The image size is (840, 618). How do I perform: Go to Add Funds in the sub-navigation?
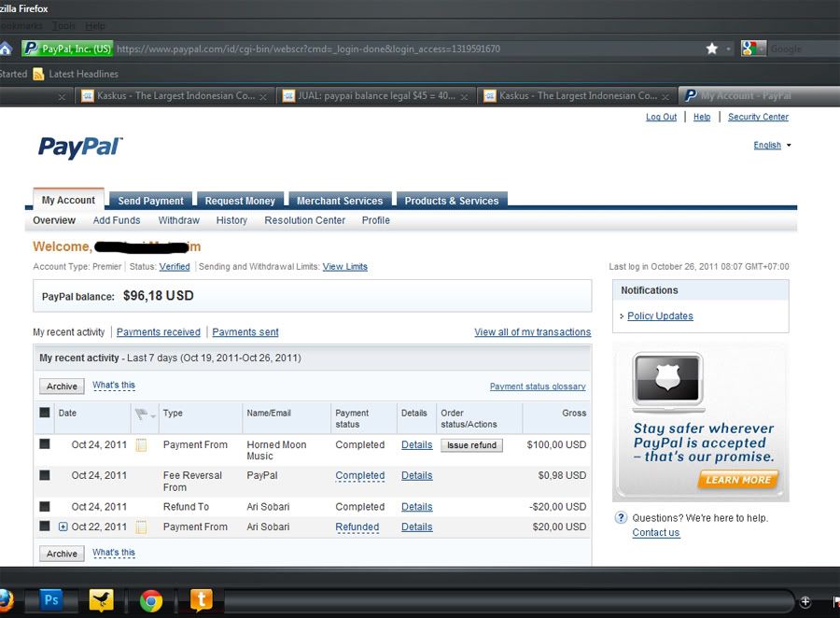(117, 220)
